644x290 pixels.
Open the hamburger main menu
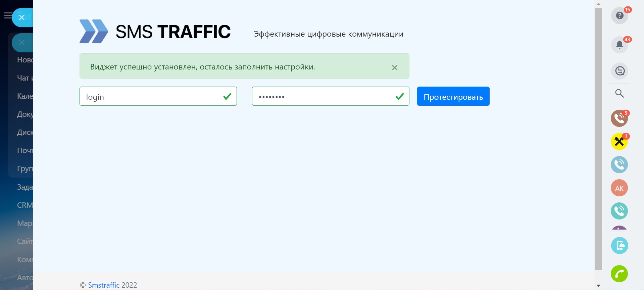pos(8,16)
